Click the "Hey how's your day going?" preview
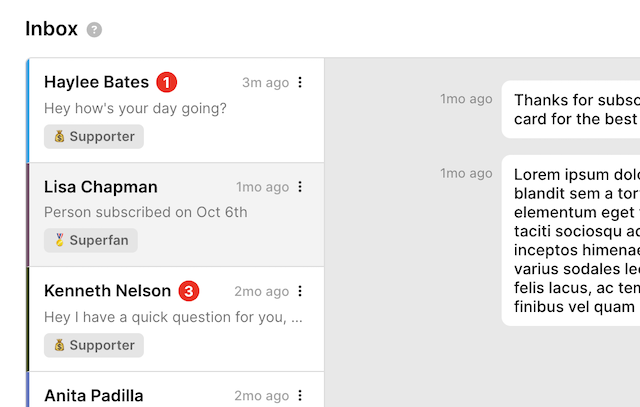The image size is (640, 407). (x=135, y=108)
